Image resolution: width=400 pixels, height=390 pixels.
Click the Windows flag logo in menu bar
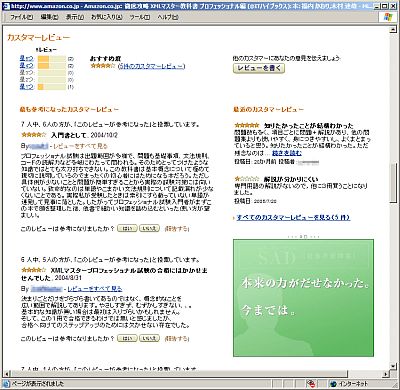point(388,17)
